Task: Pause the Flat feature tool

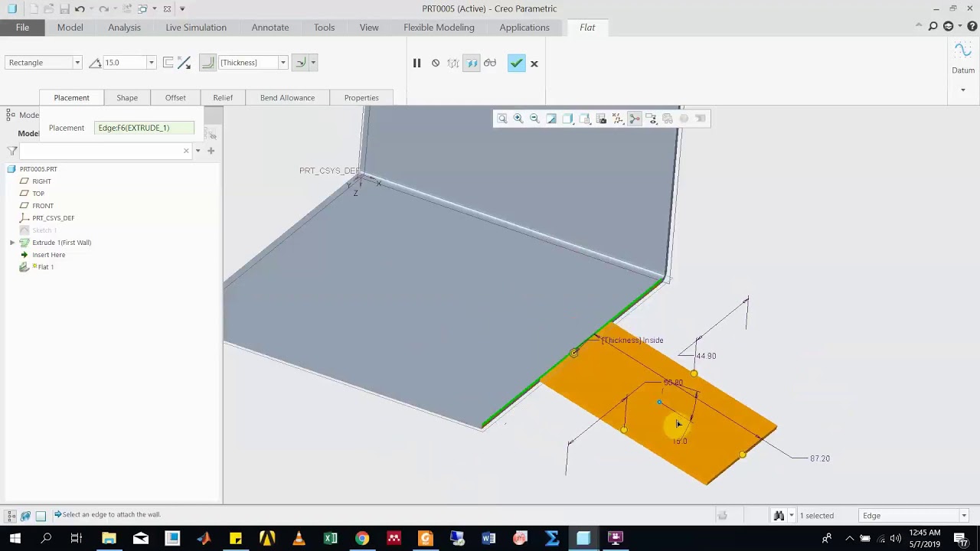Action: pyautogui.click(x=416, y=64)
